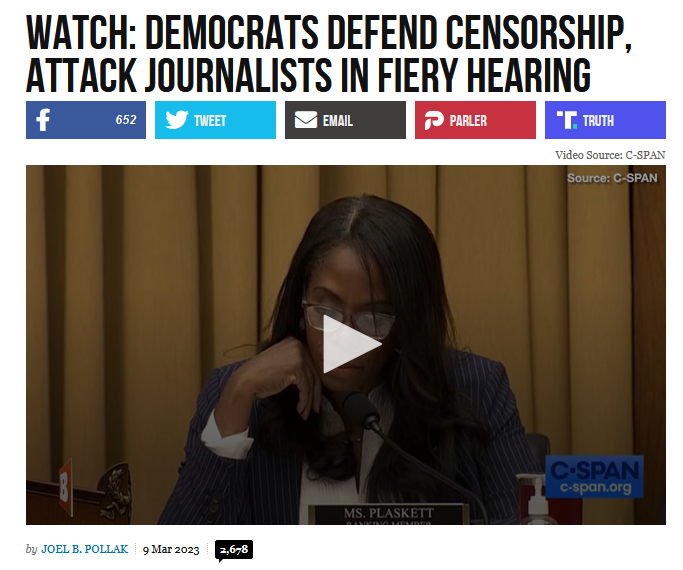Share on Facebook showing 652 count
Image resolution: width=683 pixels, height=570 pixels.
tap(86, 120)
